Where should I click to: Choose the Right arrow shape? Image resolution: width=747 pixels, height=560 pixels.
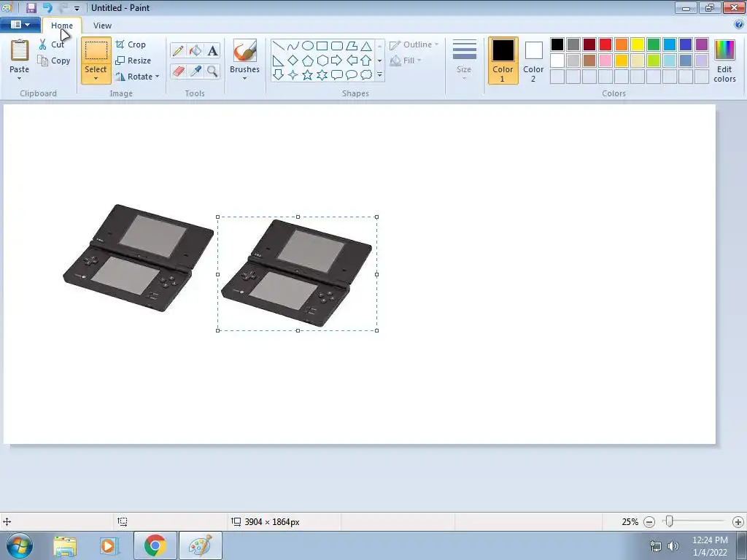[337, 61]
